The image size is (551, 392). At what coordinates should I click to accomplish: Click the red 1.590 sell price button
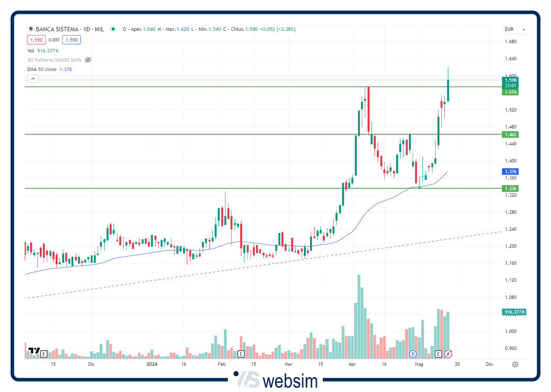click(x=36, y=40)
